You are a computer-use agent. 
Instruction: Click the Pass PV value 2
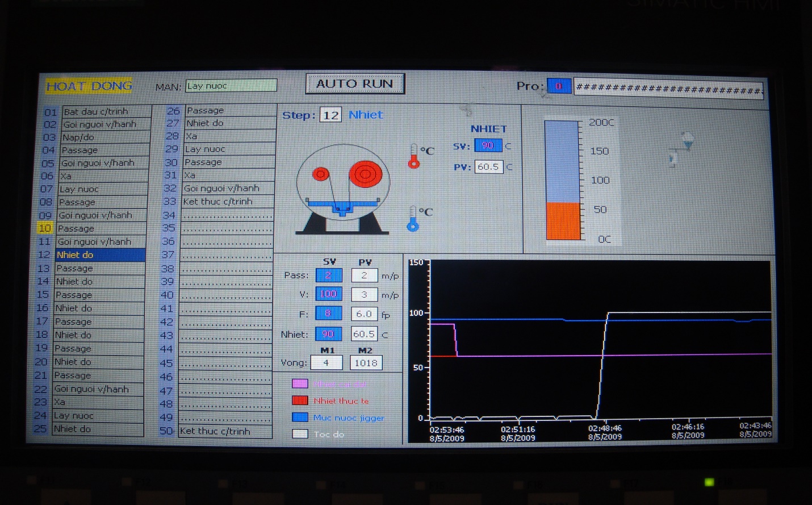[365, 276]
